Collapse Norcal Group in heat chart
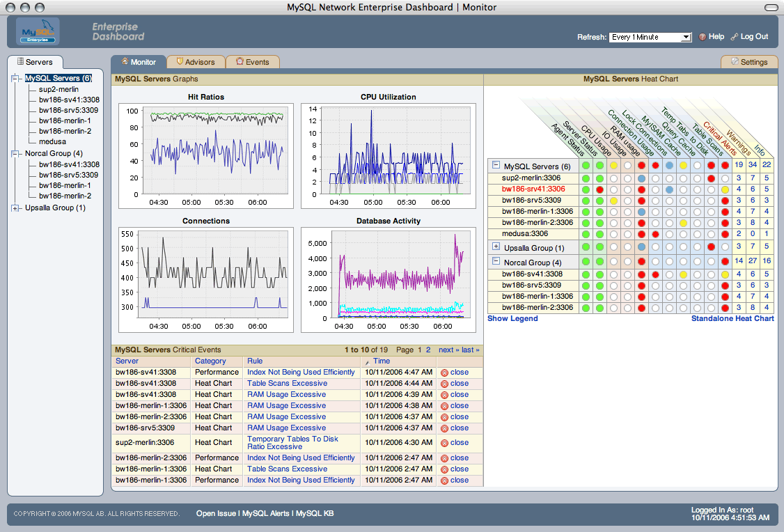The image size is (784, 532). [x=496, y=261]
